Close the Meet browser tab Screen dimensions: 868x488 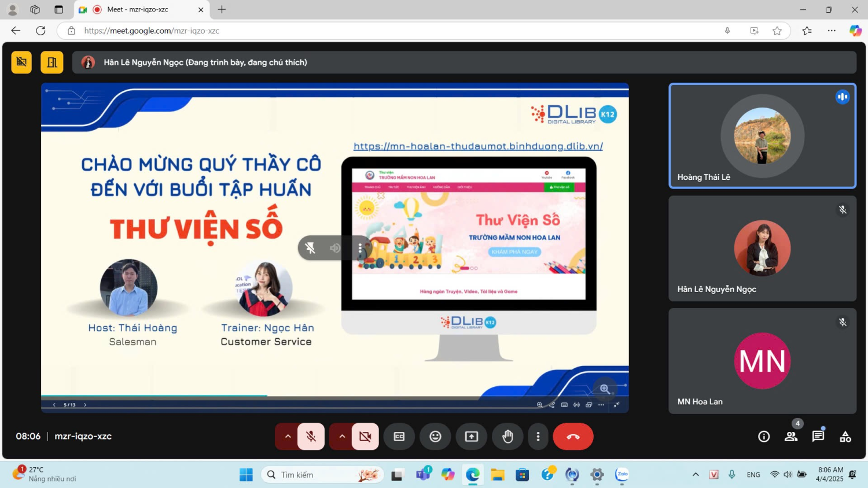201,10
